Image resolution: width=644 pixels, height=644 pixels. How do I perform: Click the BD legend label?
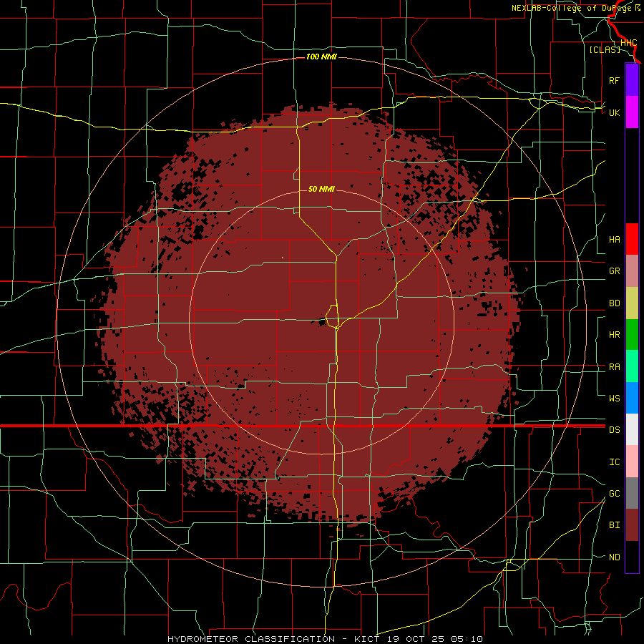(x=614, y=303)
